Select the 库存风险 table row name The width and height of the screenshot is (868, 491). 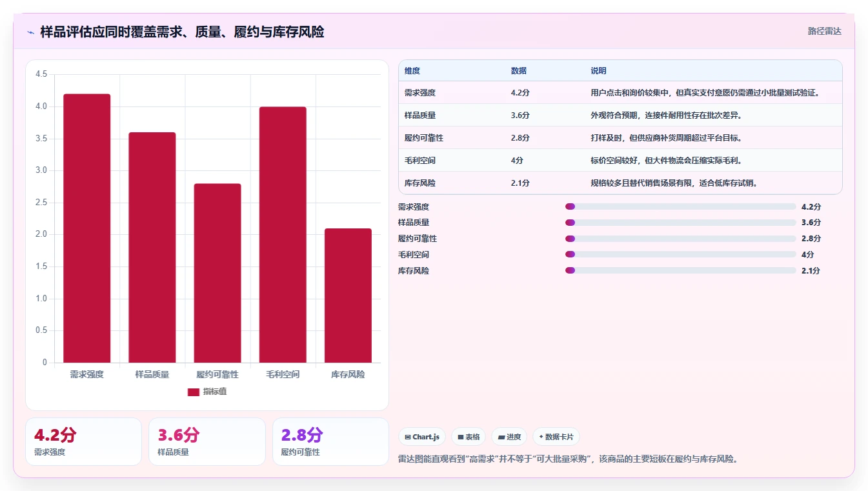(420, 183)
